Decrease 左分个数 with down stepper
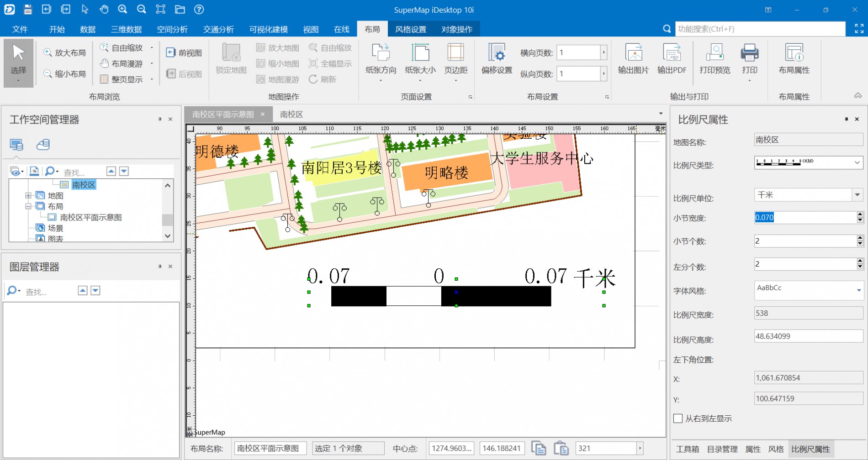The width and height of the screenshot is (868, 460). point(860,267)
